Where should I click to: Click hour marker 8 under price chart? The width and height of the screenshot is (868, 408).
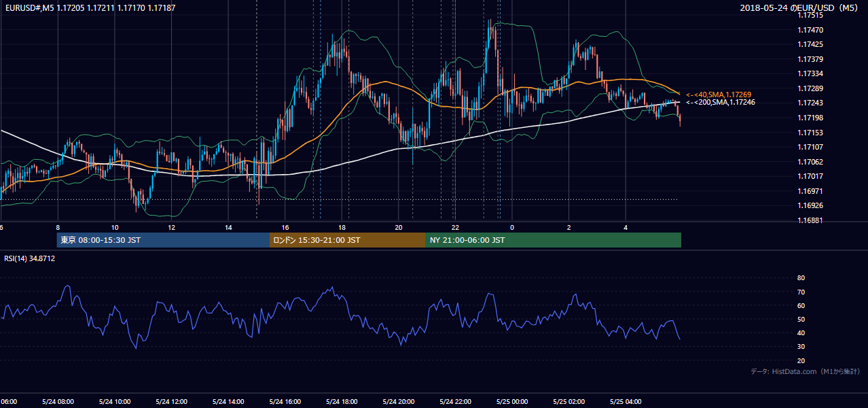click(58, 227)
